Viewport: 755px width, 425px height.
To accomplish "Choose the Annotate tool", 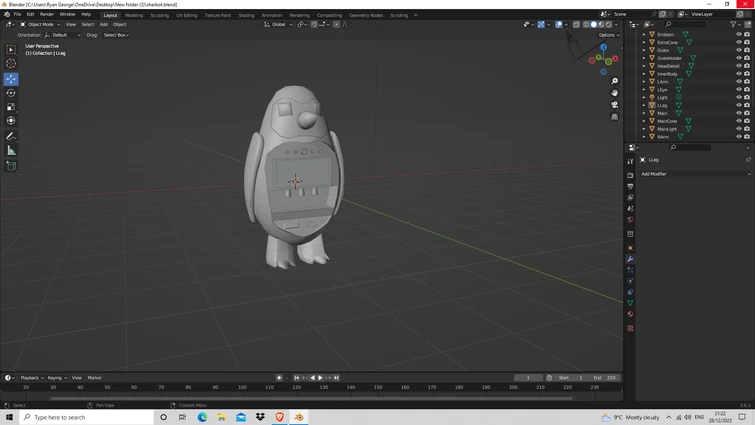I will tap(11, 136).
